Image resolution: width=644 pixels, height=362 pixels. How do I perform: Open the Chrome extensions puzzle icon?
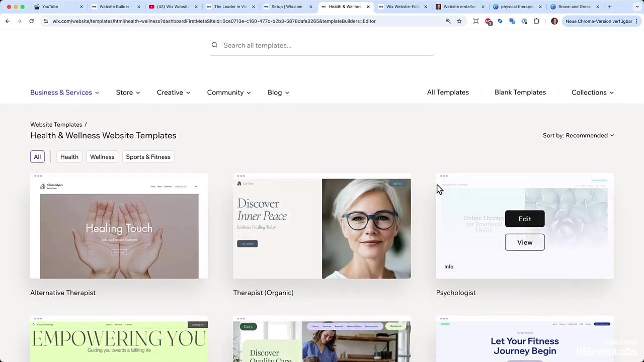click(536, 21)
